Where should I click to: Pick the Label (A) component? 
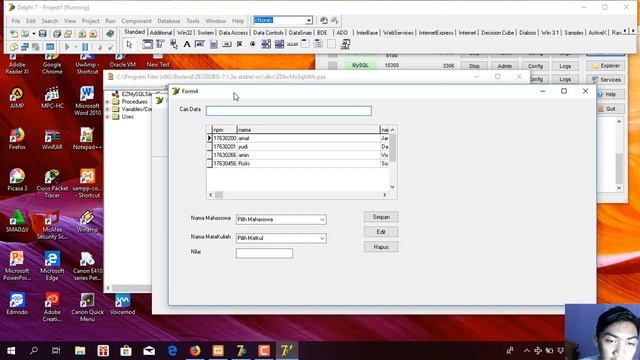click(x=187, y=44)
